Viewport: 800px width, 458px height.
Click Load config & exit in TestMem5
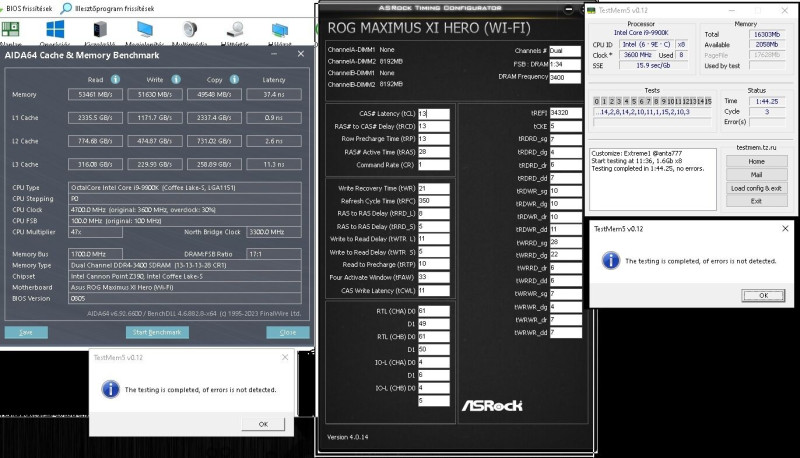(x=757, y=188)
